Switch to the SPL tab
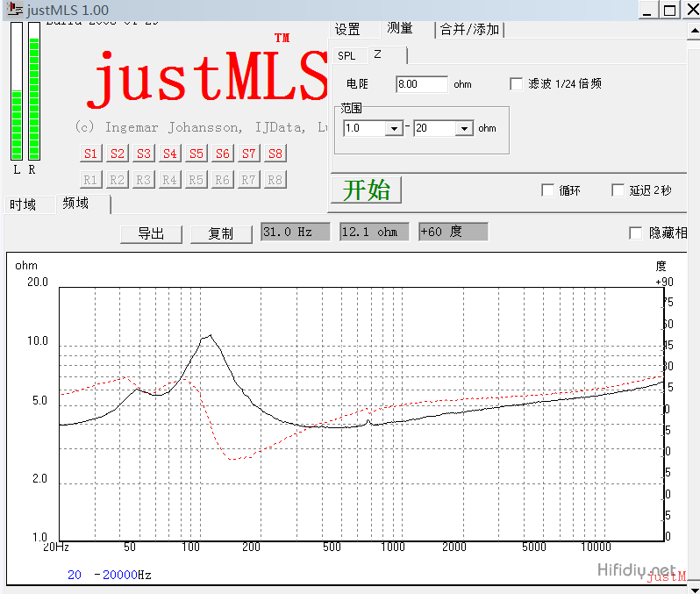The image size is (700, 594). (x=346, y=55)
